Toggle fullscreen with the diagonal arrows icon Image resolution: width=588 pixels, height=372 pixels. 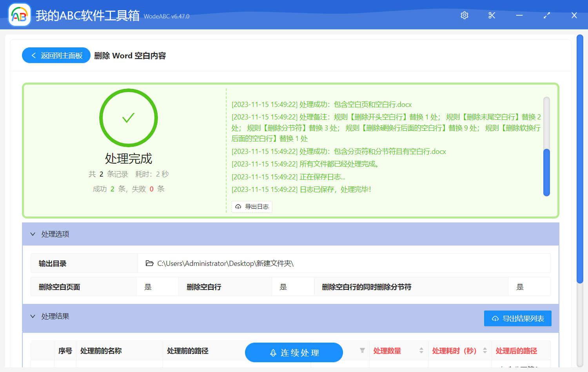tap(547, 15)
